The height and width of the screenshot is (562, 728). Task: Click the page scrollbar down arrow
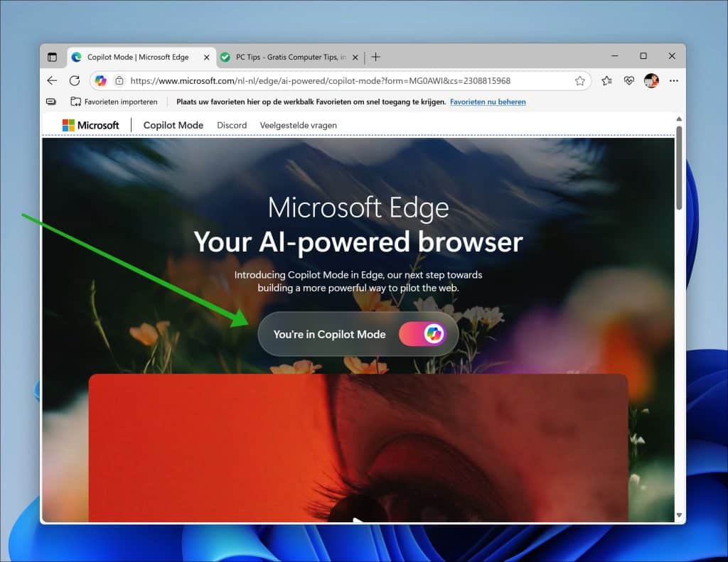click(x=679, y=515)
